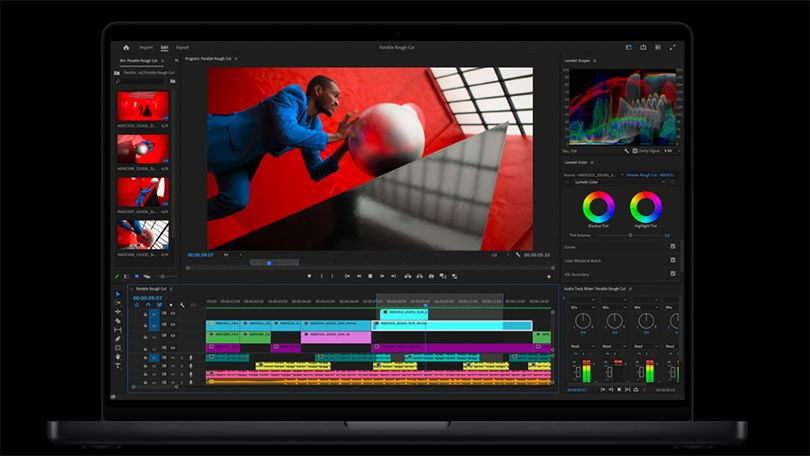810x456 pixels.
Task: Select the Slip tool
Action: click(x=118, y=329)
